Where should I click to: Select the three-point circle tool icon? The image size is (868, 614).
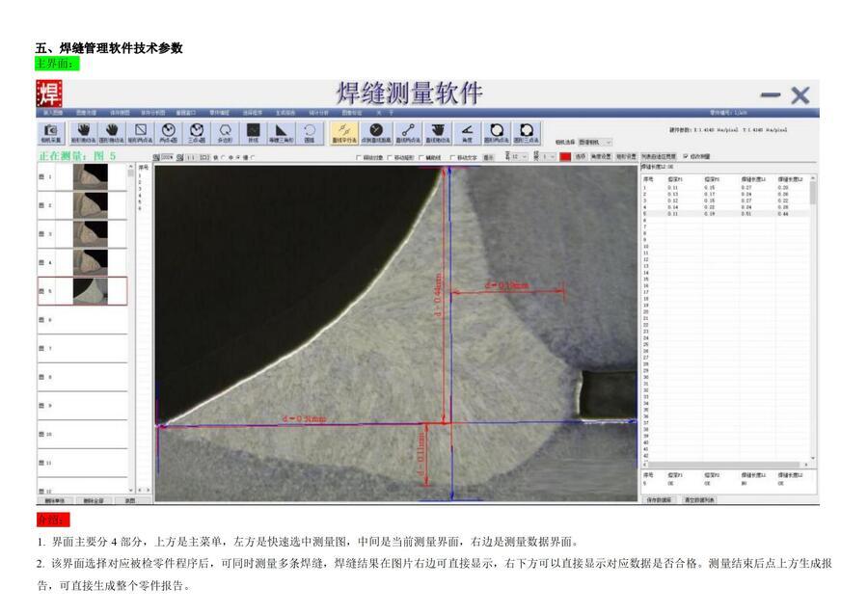coord(197,132)
